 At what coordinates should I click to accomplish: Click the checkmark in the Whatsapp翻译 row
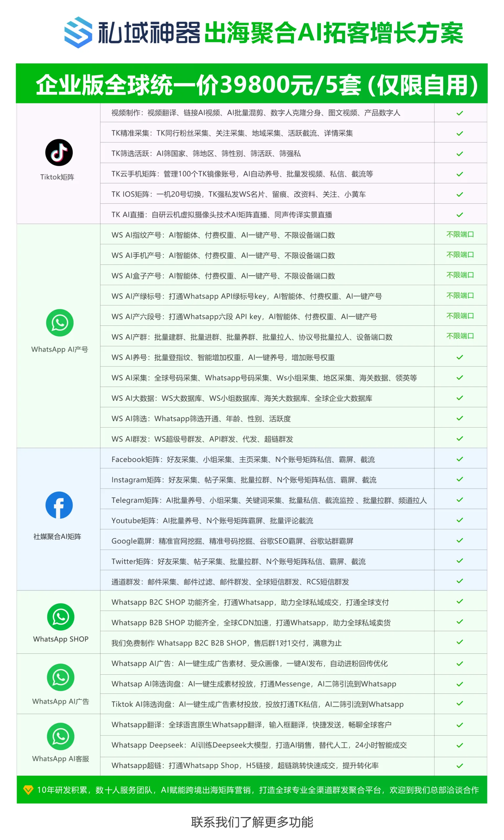click(x=460, y=725)
